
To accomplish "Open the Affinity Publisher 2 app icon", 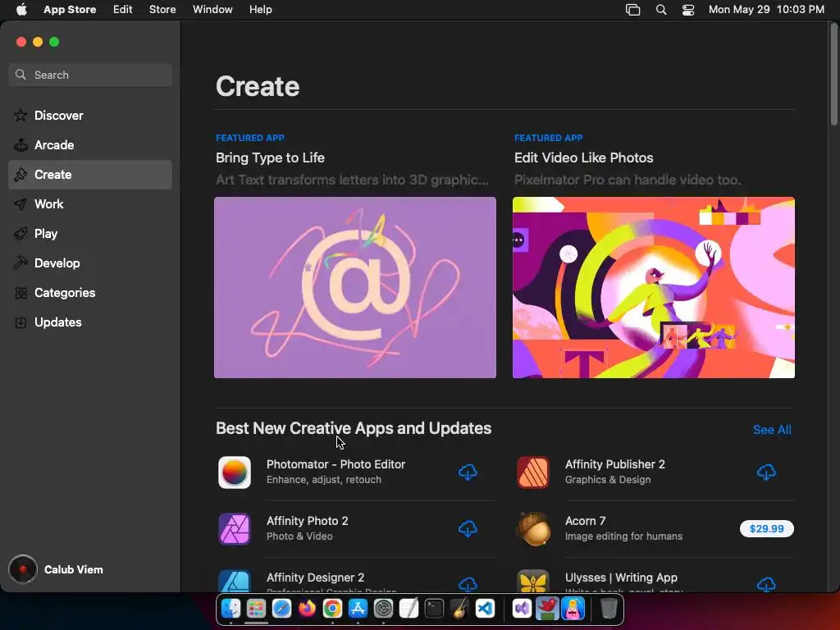I will pyautogui.click(x=533, y=472).
